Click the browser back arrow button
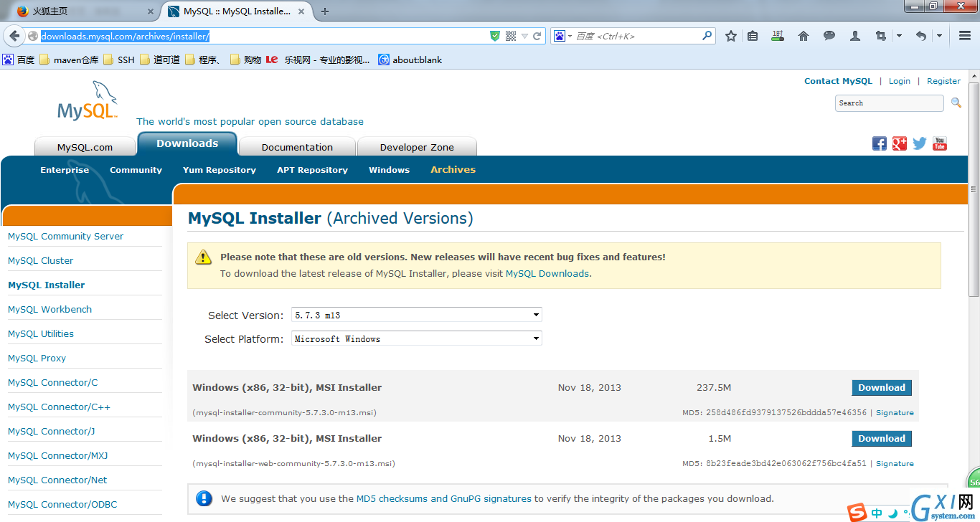Screen dimensions: 980x522 click(x=14, y=36)
